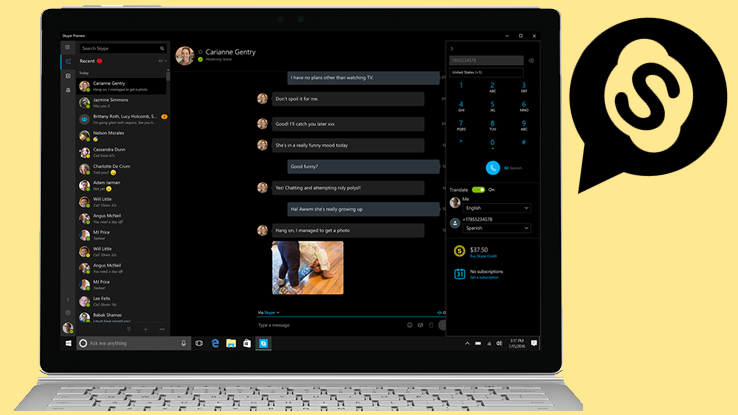Turn off the Translate switch

[x=478, y=190]
